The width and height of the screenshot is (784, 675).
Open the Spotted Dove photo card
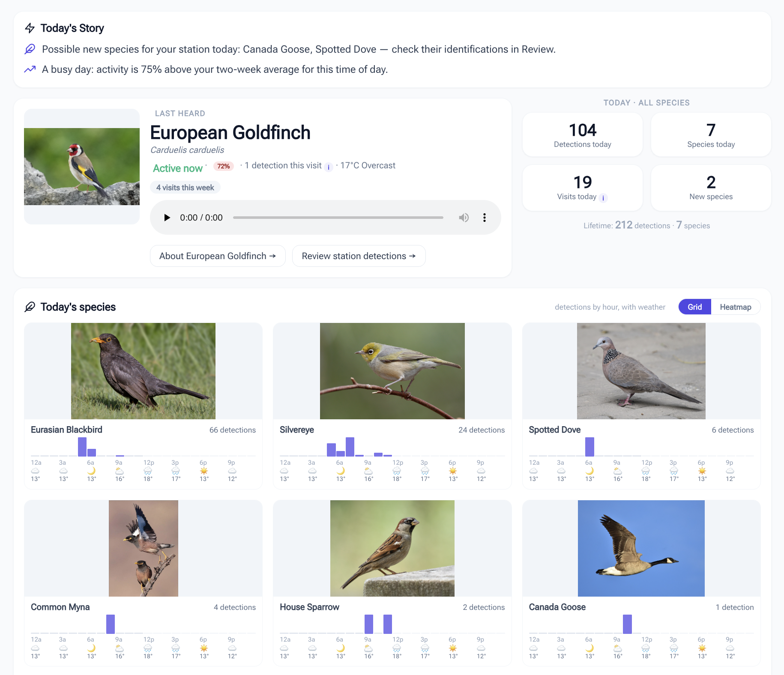coord(641,371)
